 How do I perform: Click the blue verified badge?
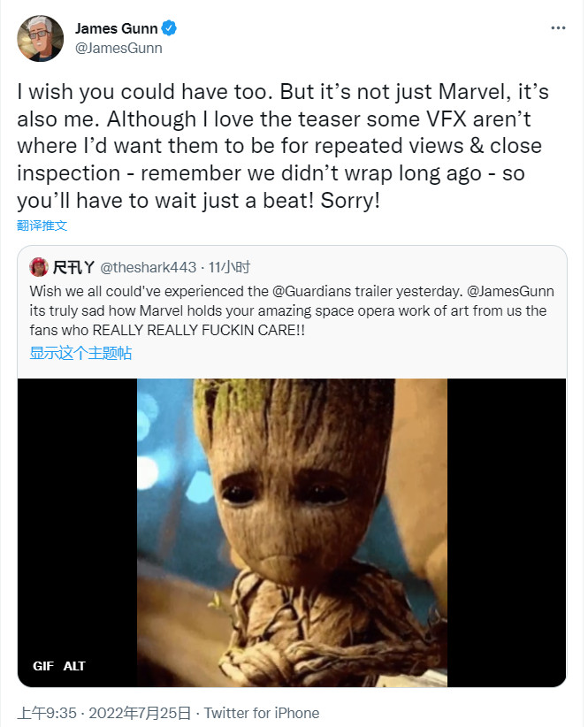coord(169,28)
